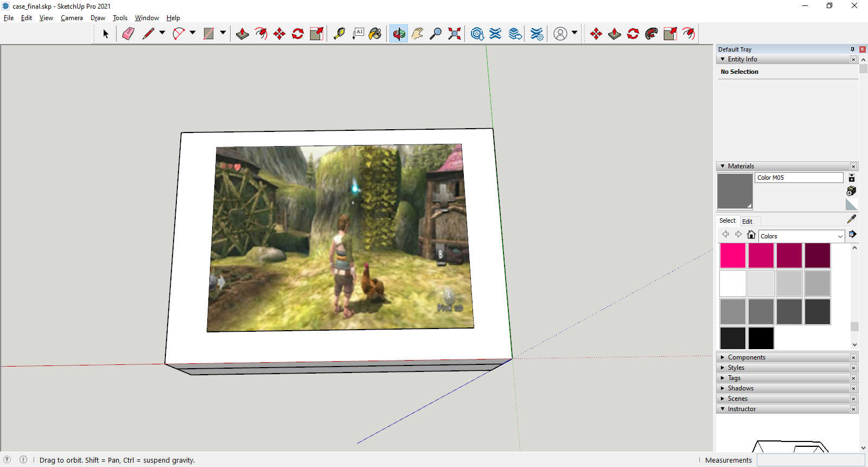This screenshot has height=467, width=868.
Task: Open the Camera menu
Action: (x=72, y=18)
